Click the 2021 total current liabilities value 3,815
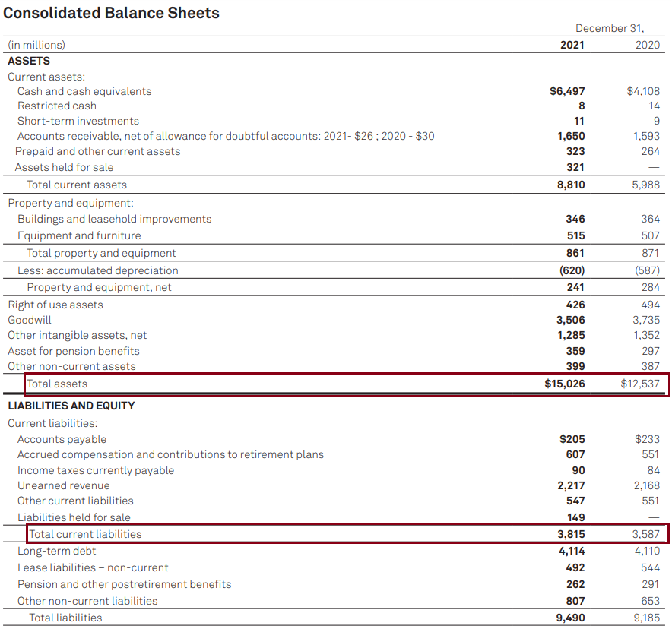 tap(571, 534)
